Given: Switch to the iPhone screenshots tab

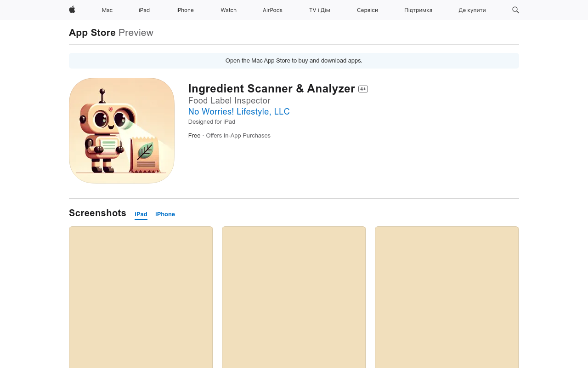Looking at the screenshot, I should tap(165, 214).
